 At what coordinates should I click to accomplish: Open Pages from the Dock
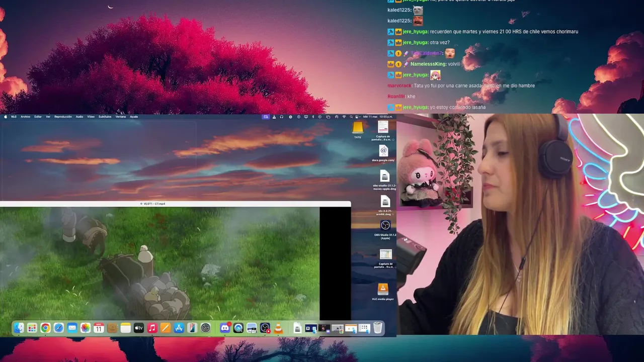pos(165,328)
